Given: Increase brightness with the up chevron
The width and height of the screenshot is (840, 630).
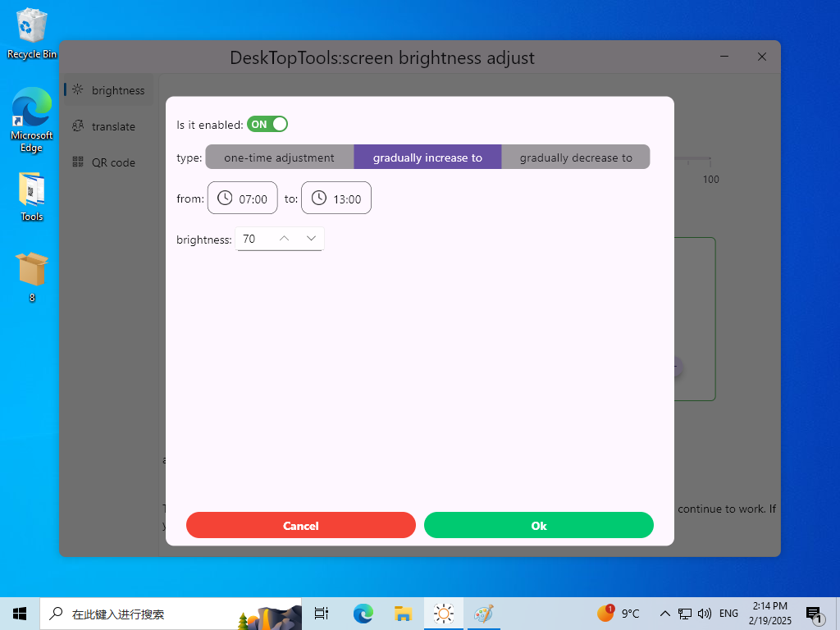Looking at the screenshot, I should point(285,239).
